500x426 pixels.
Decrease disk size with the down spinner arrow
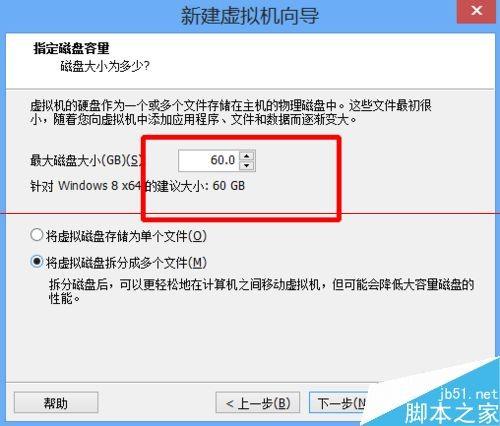pyautogui.click(x=247, y=165)
